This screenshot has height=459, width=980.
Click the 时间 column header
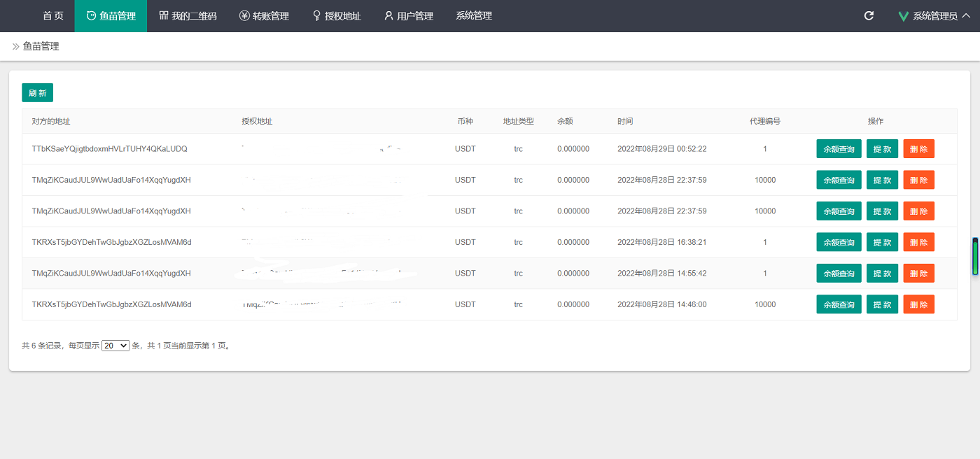[625, 121]
